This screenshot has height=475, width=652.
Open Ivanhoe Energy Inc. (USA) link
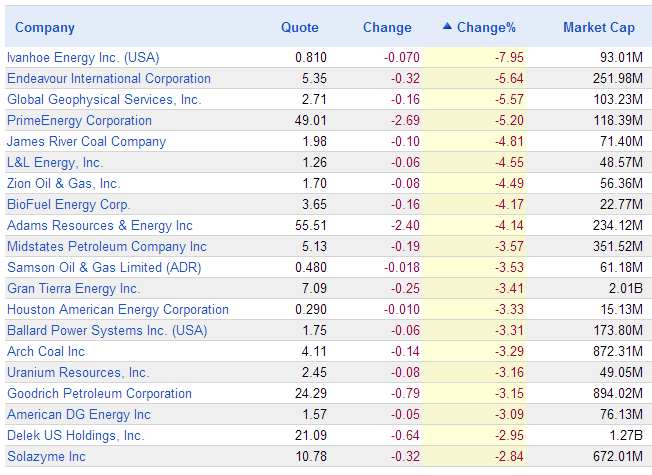pos(83,57)
